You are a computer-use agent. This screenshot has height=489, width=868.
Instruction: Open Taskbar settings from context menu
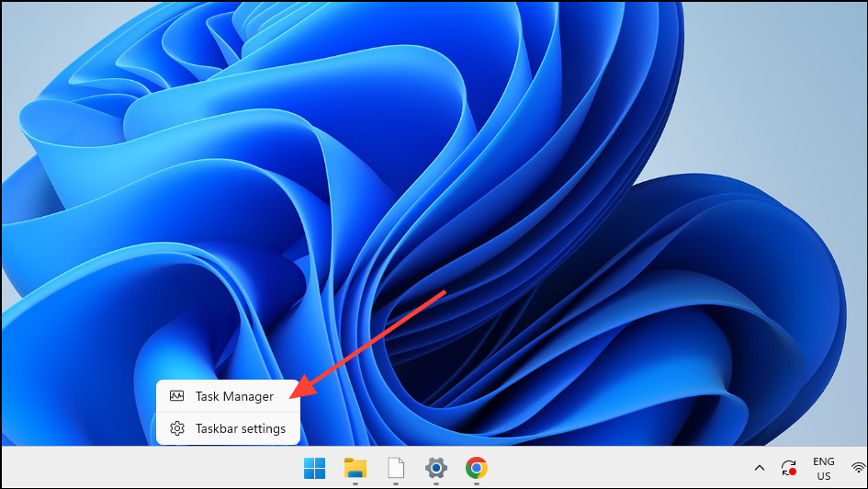(x=228, y=428)
